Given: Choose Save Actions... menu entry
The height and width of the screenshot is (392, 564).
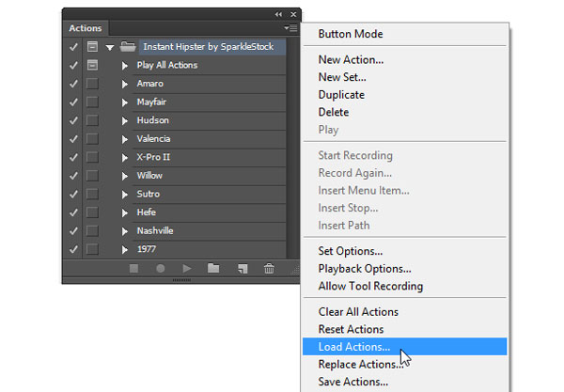Looking at the screenshot, I should [404, 382].
